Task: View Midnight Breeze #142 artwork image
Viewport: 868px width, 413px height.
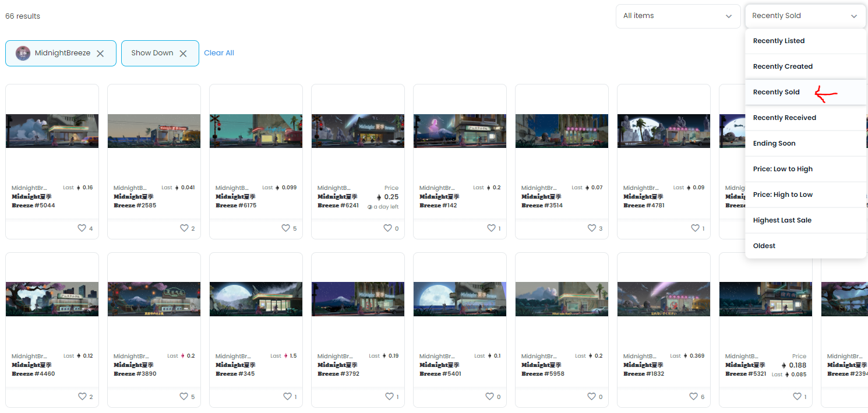Action: point(460,131)
